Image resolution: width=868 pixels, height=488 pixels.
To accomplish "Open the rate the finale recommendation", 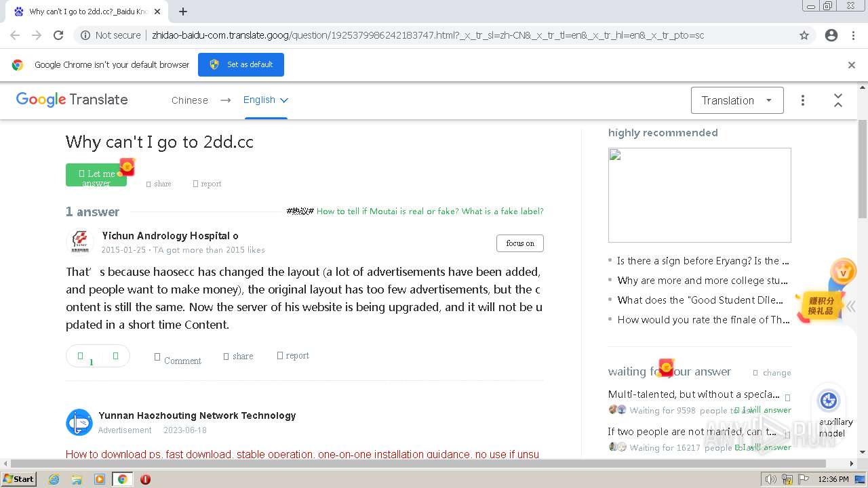I will 703,320.
